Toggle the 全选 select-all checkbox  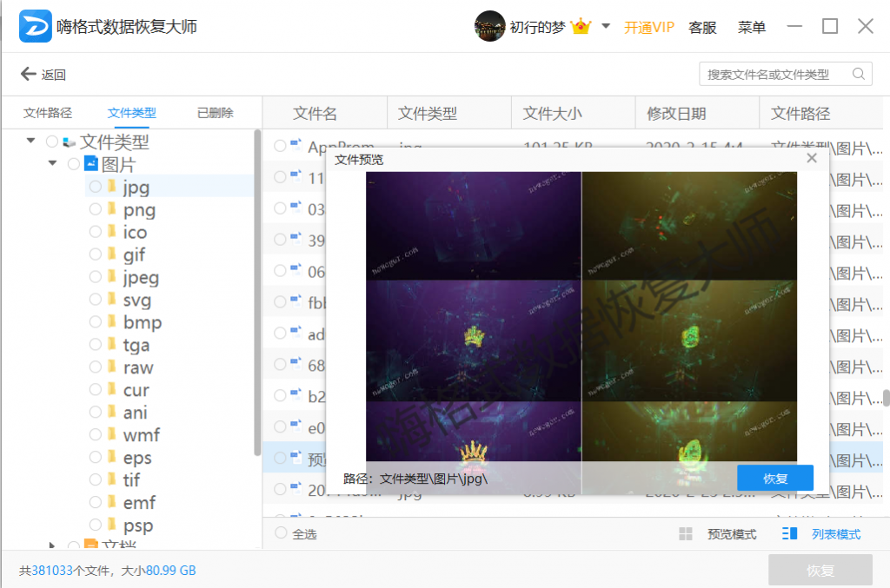281,532
